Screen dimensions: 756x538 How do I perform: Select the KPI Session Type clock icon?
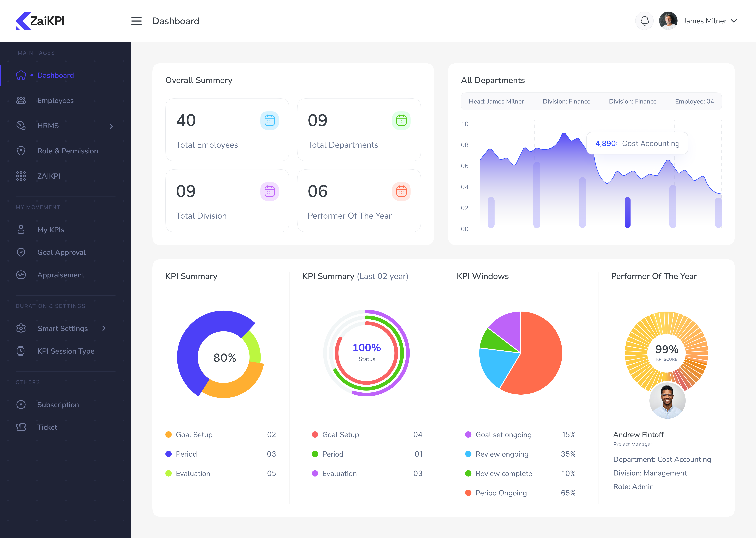click(x=21, y=351)
